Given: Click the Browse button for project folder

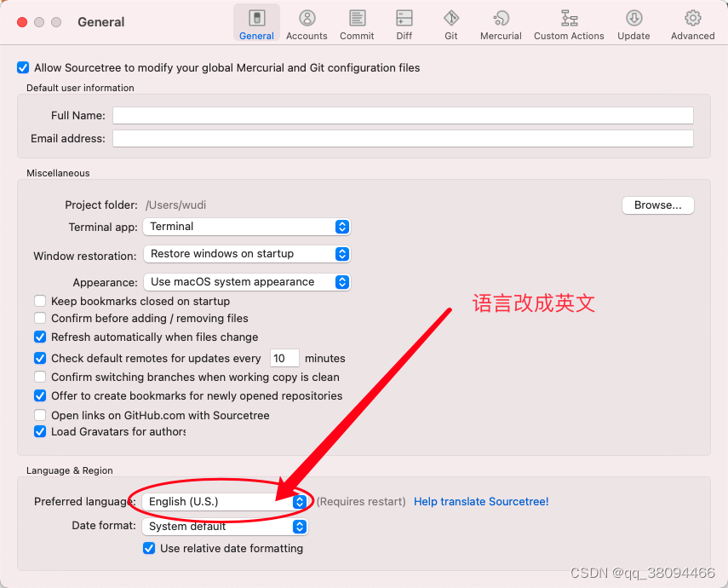Looking at the screenshot, I should click(657, 205).
